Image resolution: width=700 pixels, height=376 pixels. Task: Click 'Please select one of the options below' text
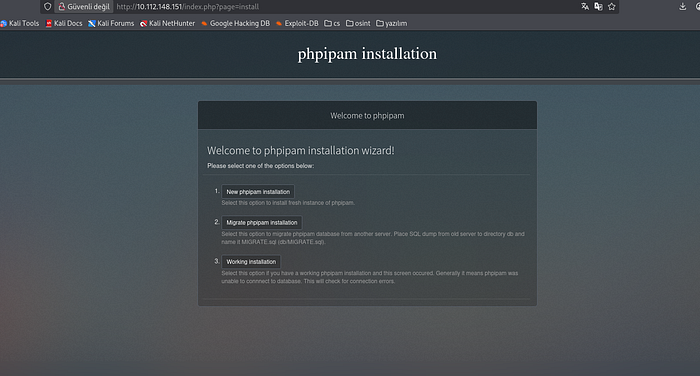[260, 166]
